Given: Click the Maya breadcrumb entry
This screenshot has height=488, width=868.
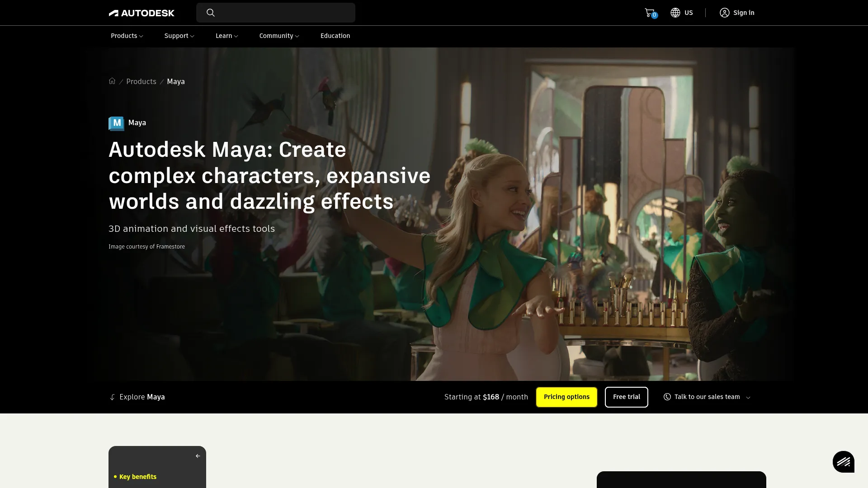Looking at the screenshot, I should pyautogui.click(x=176, y=81).
